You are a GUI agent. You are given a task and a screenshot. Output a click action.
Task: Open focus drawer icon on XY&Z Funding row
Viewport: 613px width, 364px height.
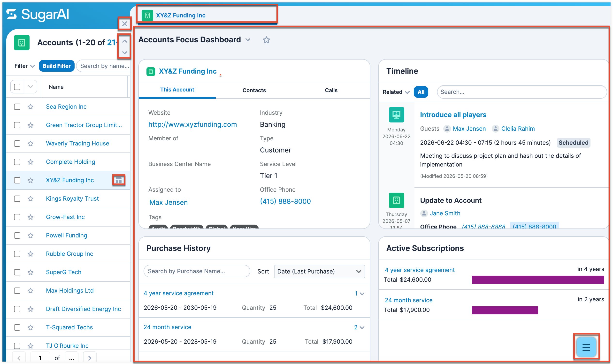click(119, 180)
